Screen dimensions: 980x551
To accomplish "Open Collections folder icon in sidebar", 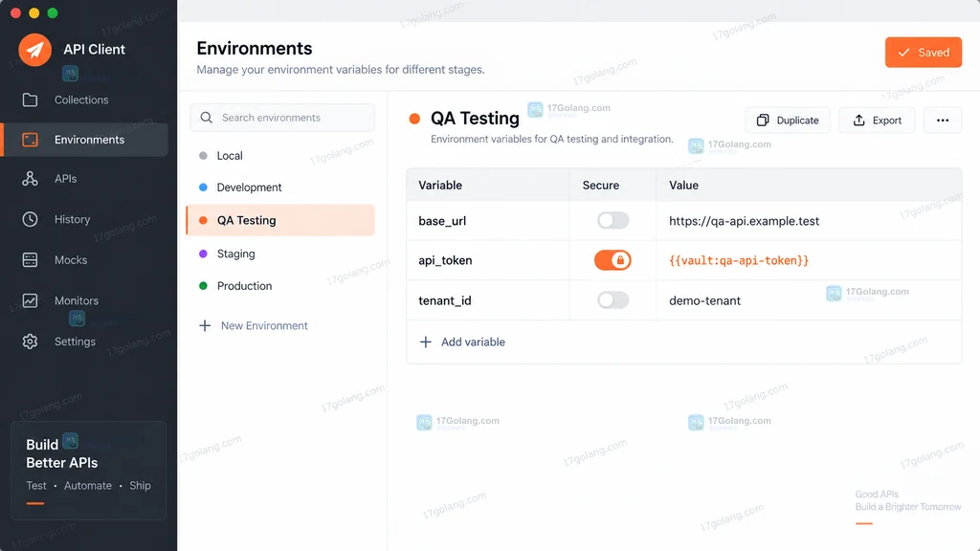I will (x=30, y=99).
